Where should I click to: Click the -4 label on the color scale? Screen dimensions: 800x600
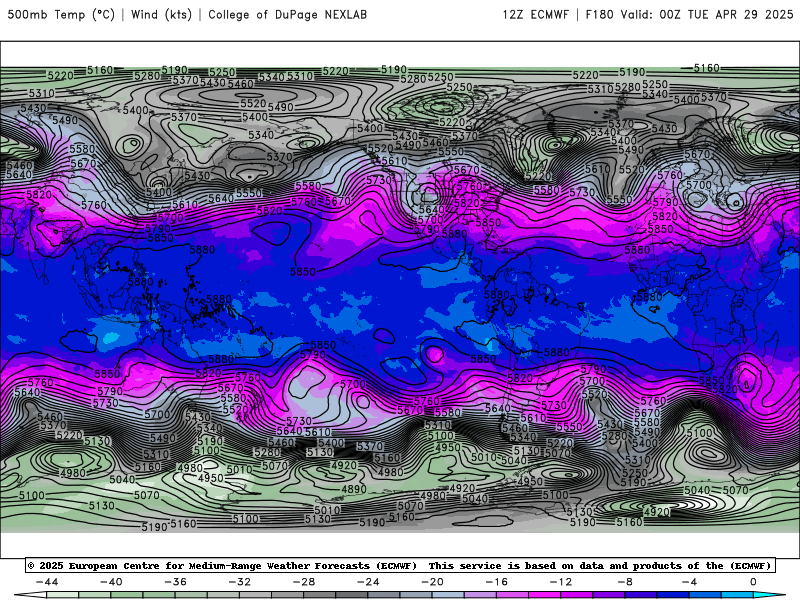pyautogui.click(x=689, y=582)
